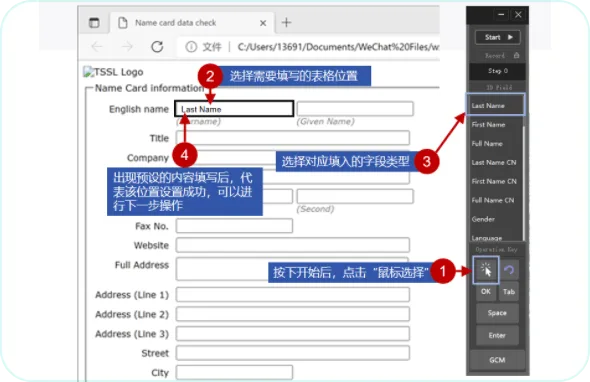Click the browser forward arrow
Image resolution: width=590 pixels, height=382 pixels.
tap(127, 47)
